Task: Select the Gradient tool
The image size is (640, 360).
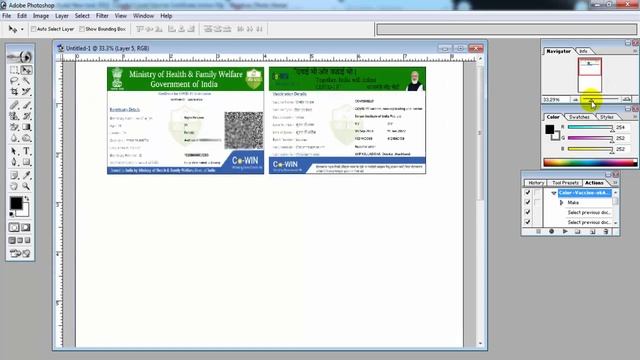Action: click(27, 127)
